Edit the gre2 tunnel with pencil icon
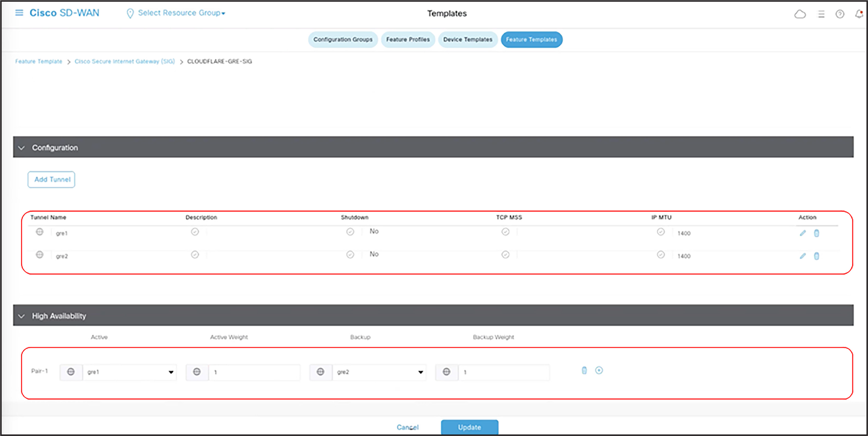 coord(803,256)
